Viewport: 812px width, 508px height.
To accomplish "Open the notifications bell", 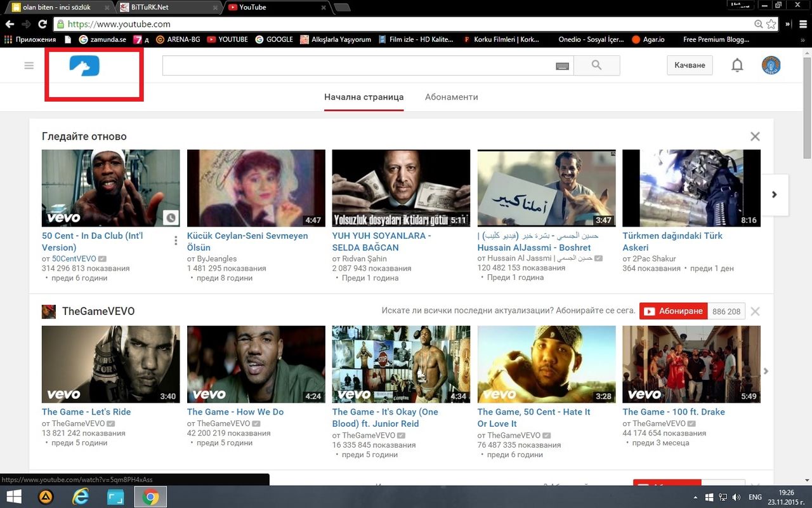I will pos(737,65).
